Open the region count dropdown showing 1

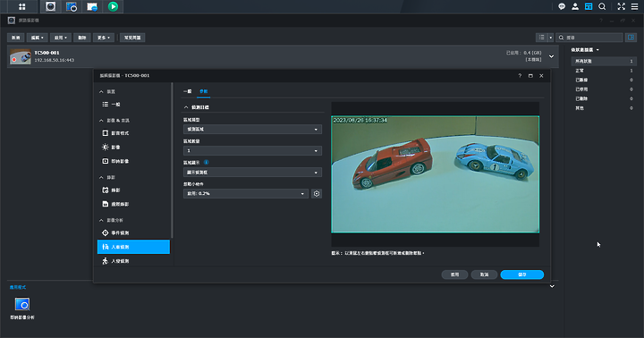252,151
